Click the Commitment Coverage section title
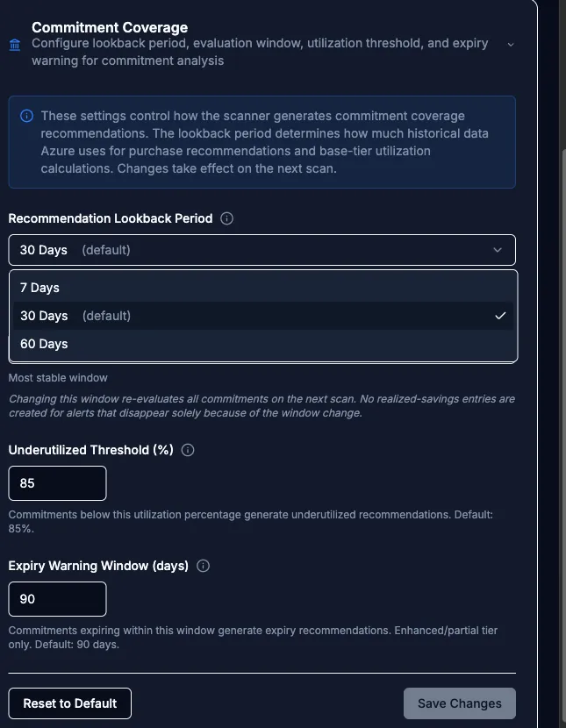 tap(110, 27)
